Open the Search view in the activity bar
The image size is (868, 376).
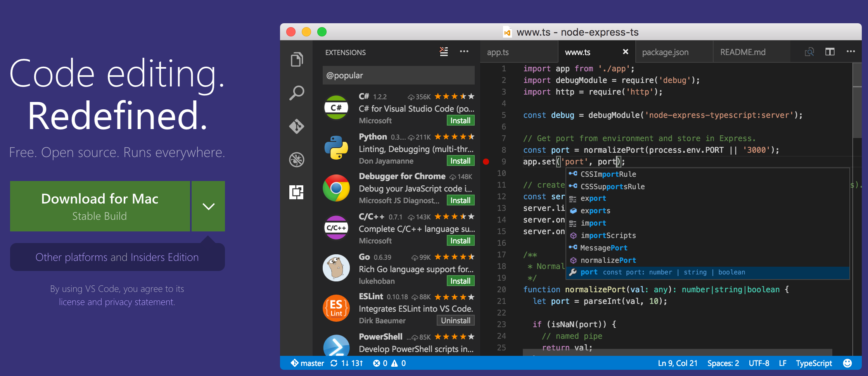(x=297, y=92)
